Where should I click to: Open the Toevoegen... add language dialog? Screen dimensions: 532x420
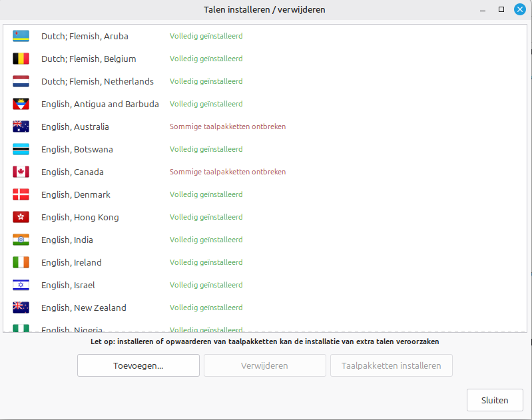pos(138,365)
